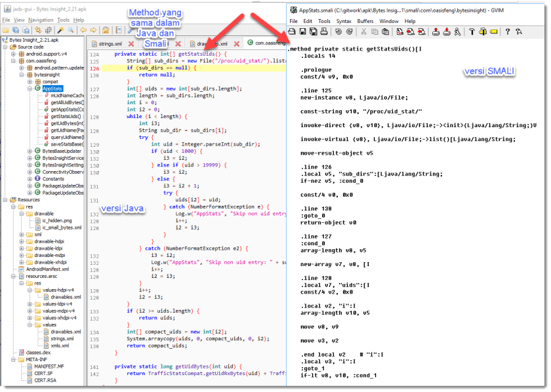Open the Buffers menu in GVIM
Screen dimensions: 551x392
point(366,21)
